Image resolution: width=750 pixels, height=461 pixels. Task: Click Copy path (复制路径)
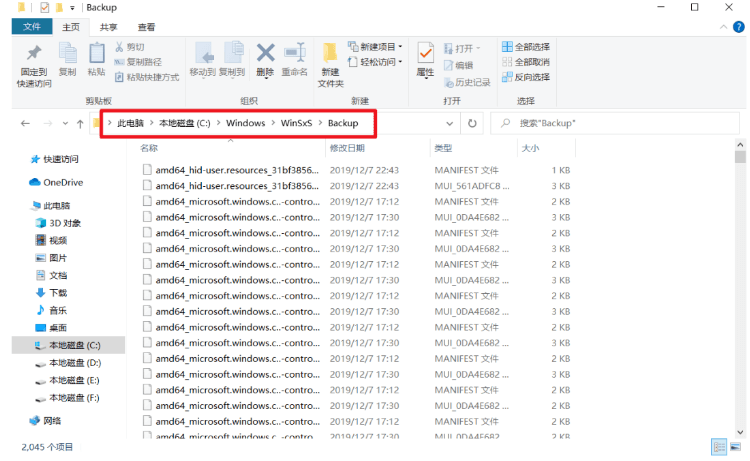138,62
